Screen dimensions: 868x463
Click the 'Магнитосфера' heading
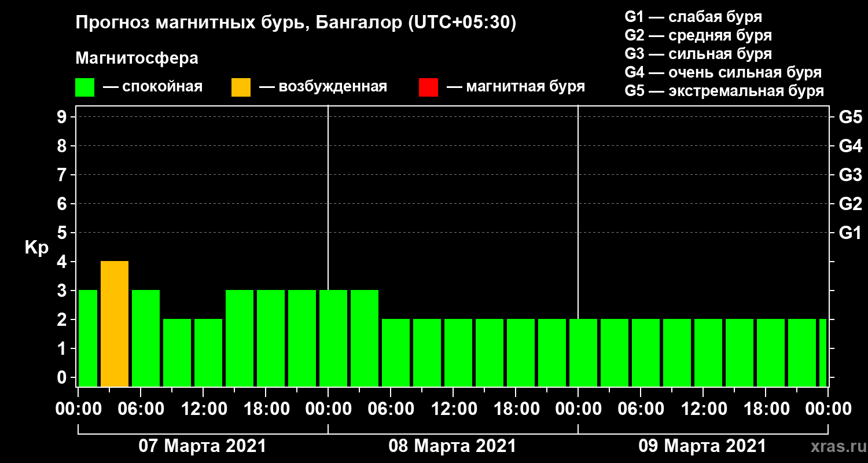137,58
